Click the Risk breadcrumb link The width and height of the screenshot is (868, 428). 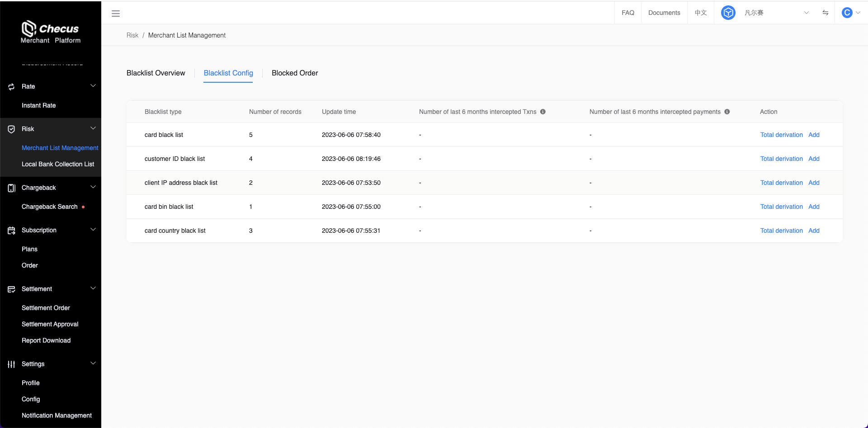tap(132, 35)
